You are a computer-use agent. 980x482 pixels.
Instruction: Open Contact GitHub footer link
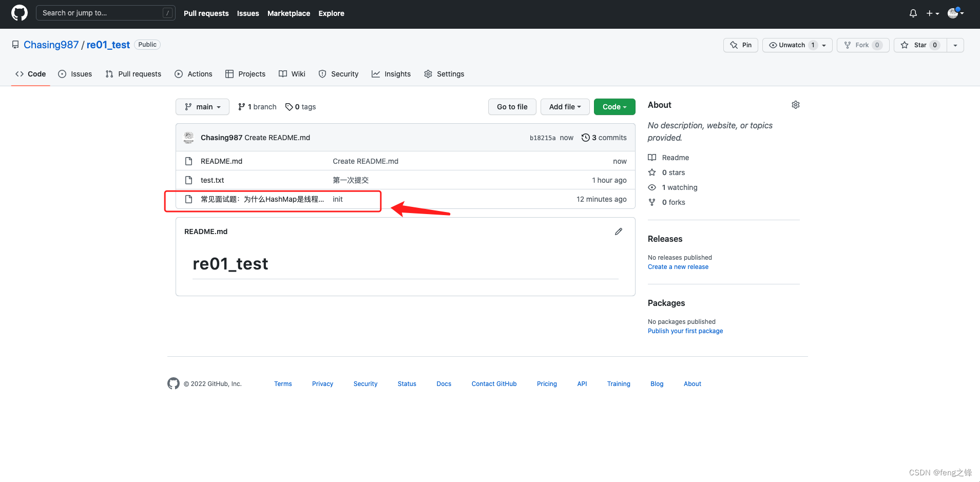(494, 384)
